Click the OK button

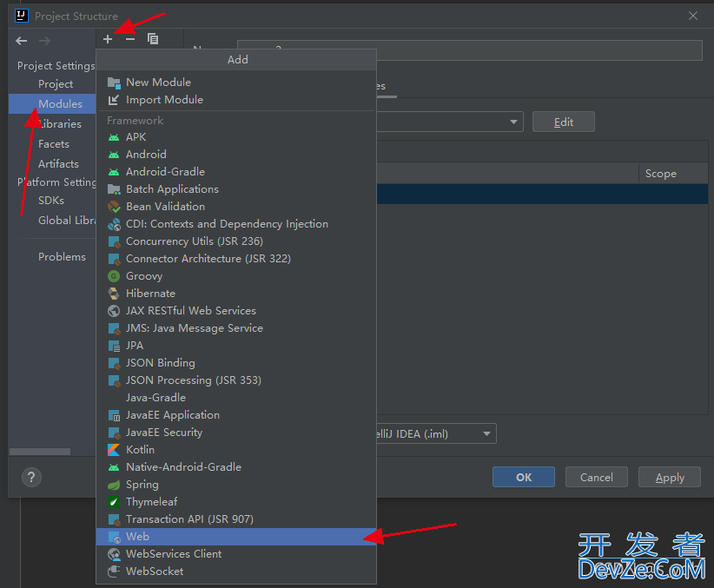click(x=524, y=477)
